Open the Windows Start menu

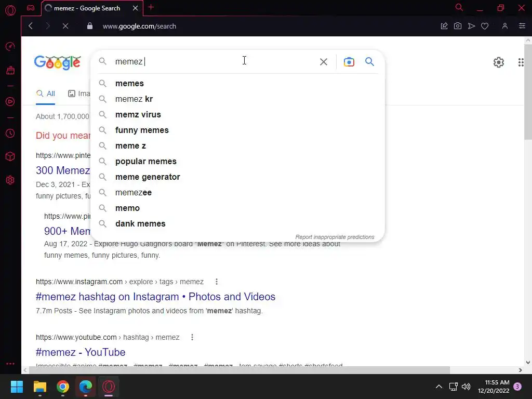pos(17,387)
